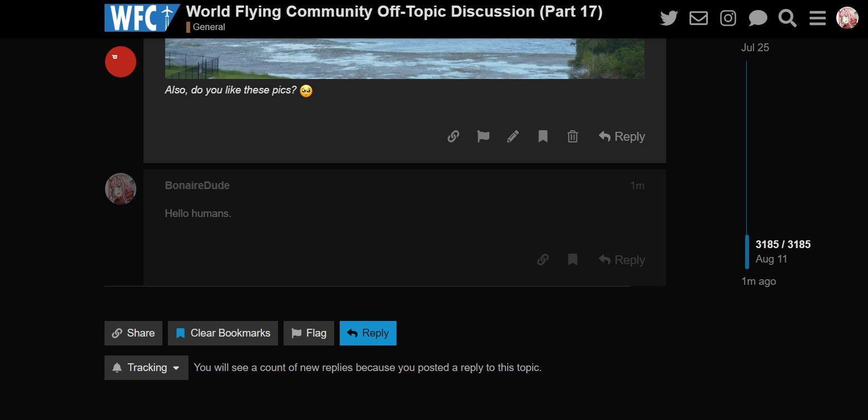Image resolution: width=868 pixels, height=420 pixels.
Task: Toggle bookmark on BonaireDude's post
Action: pos(573,260)
